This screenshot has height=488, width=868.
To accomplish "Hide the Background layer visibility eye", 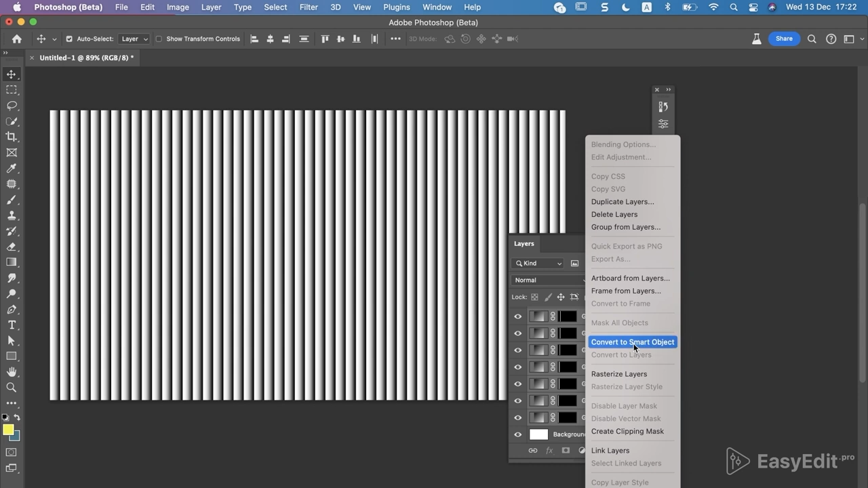I will point(518,434).
